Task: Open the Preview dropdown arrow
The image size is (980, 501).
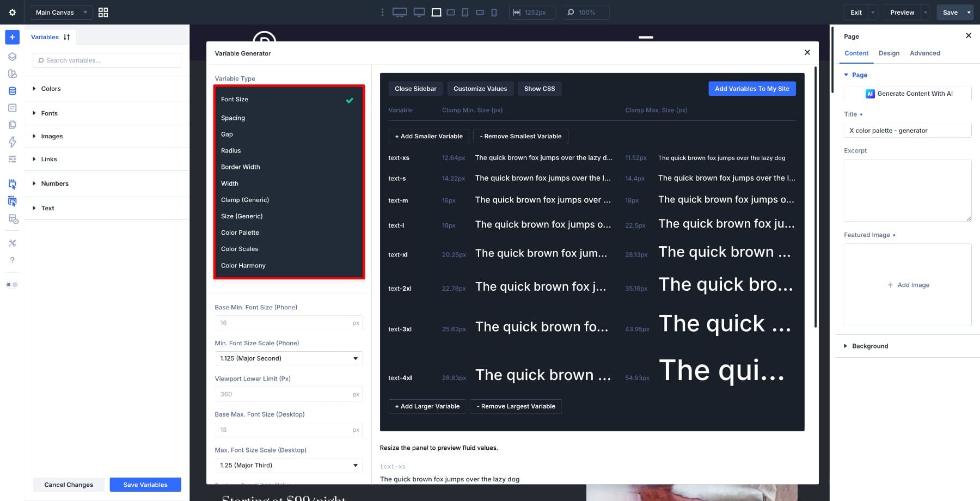Action: [926, 12]
